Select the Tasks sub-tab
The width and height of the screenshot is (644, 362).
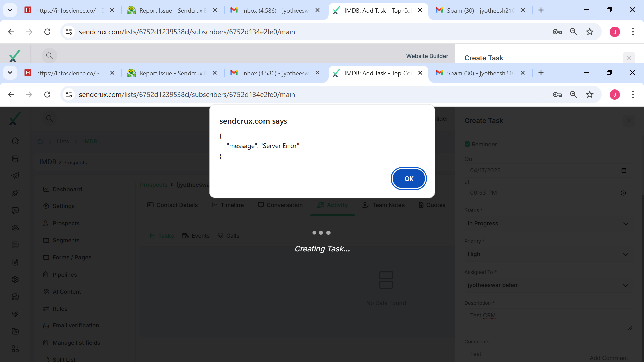[162, 236]
